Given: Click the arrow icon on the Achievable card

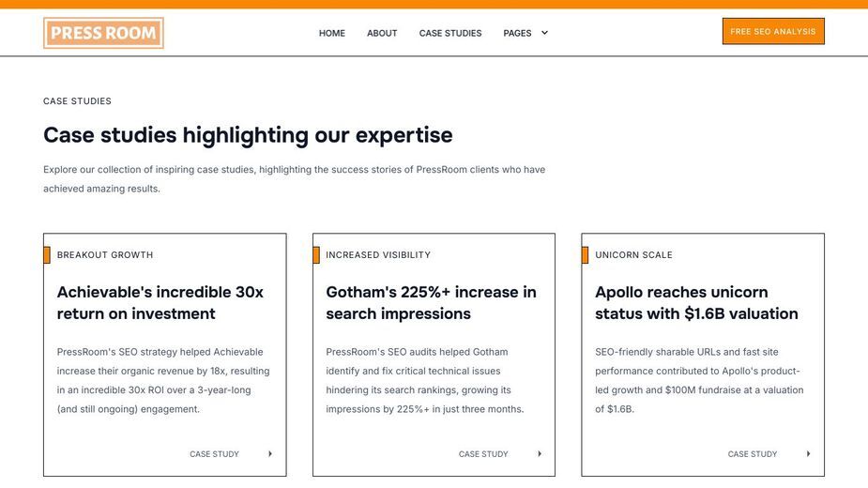Looking at the screenshot, I should tap(270, 453).
